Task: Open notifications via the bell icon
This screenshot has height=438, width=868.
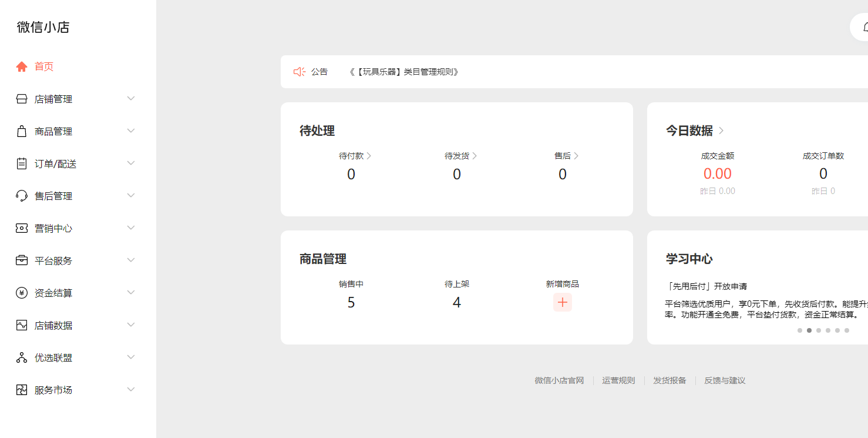Action: [x=865, y=27]
